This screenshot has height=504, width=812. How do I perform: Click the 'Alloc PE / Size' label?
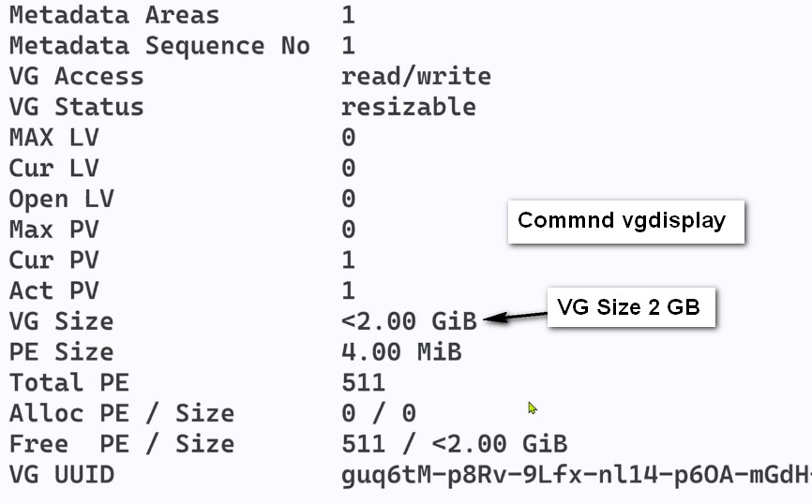click(122, 413)
